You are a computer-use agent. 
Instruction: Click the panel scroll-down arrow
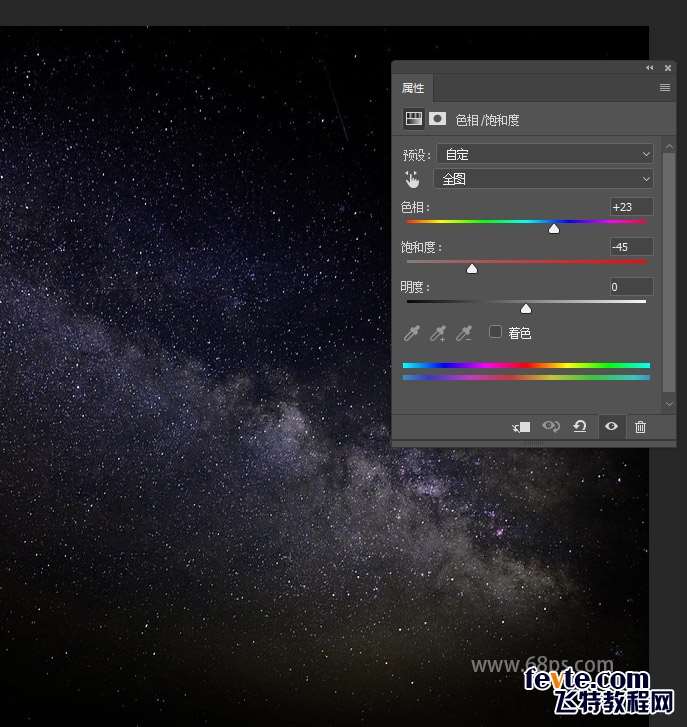[x=669, y=404]
